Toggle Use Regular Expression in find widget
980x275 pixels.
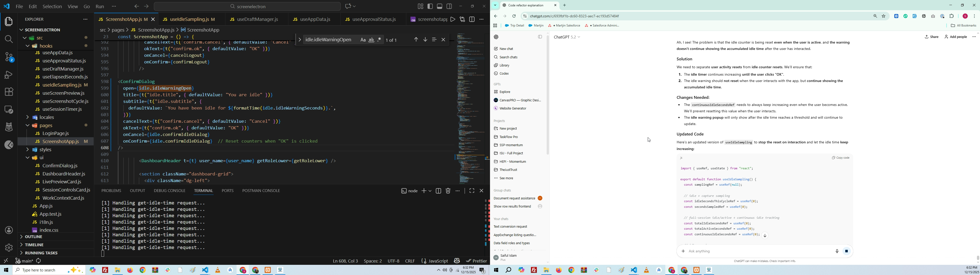point(379,40)
